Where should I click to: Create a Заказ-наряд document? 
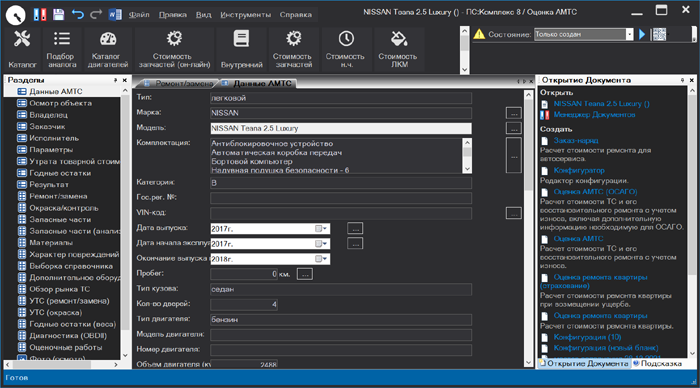point(576,140)
